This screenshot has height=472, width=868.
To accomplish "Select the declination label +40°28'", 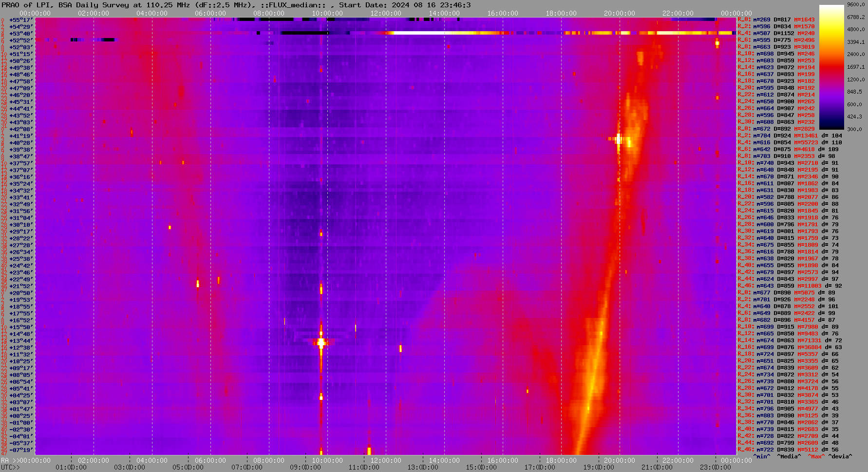I will (x=21, y=143).
